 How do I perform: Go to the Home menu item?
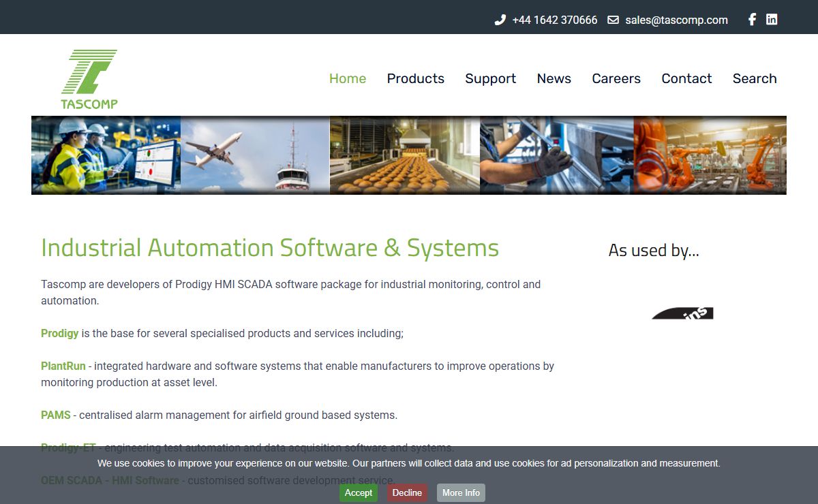click(348, 78)
